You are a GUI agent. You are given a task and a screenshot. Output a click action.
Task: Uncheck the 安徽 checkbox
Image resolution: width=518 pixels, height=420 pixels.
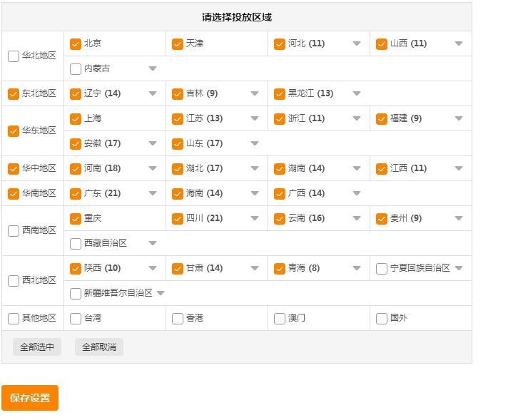click(x=76, y=144)
